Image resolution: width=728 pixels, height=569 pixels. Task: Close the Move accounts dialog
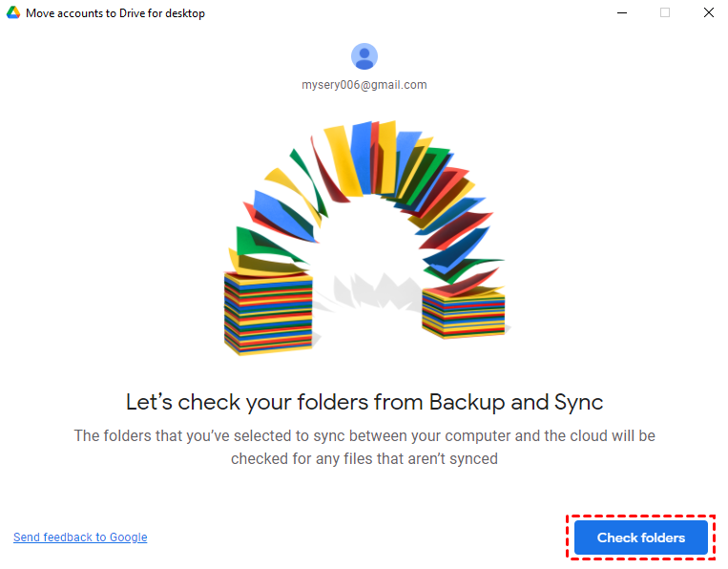point(708,13)
